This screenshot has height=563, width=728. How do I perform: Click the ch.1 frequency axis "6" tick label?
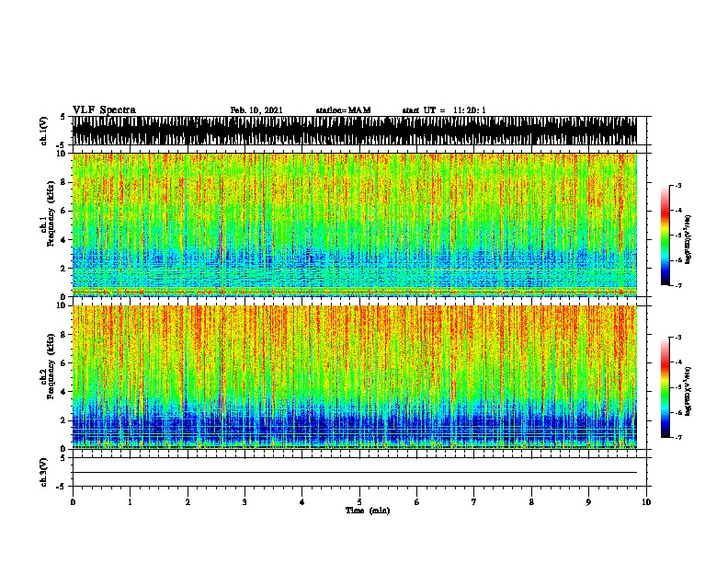[64, 211]
